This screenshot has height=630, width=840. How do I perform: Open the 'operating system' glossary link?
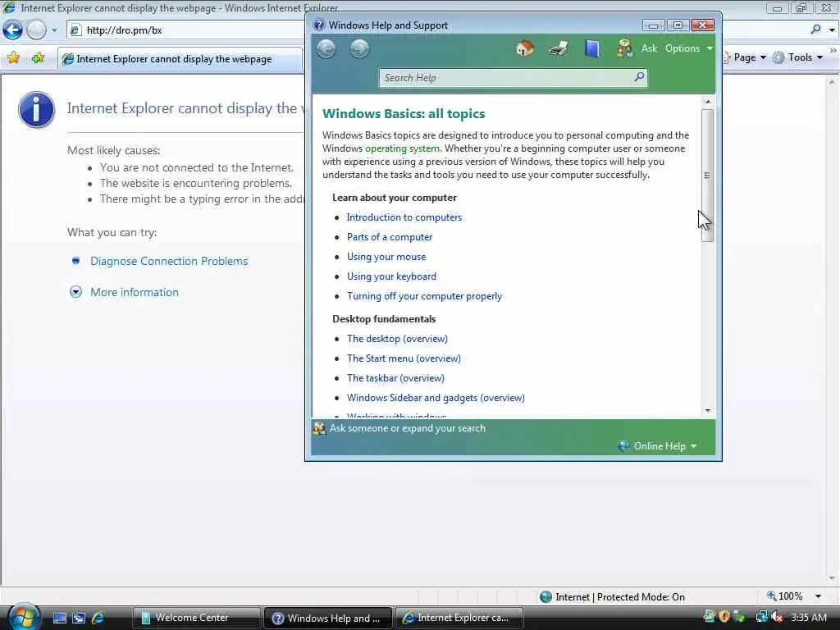pyautogui.click(x=402, y=148)
